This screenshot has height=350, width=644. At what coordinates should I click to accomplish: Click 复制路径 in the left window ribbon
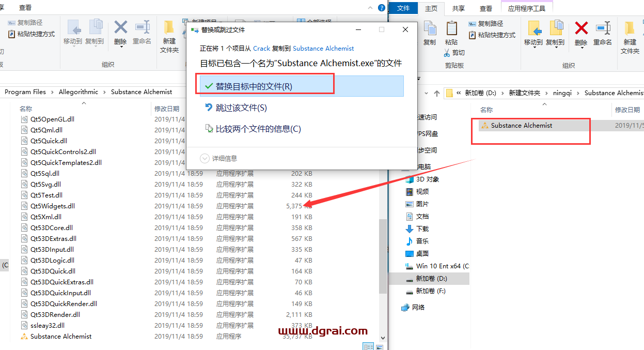pyautogui.click(x=25, y=23)
